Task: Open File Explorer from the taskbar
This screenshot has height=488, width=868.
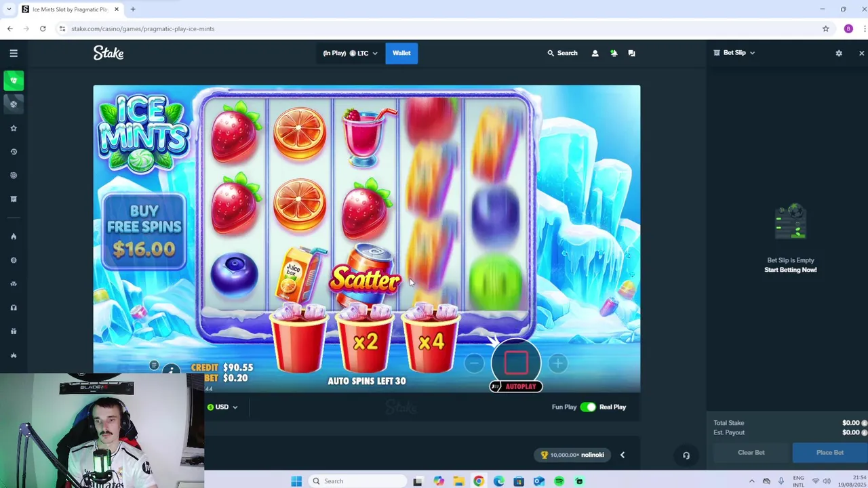Action: [458, 481]
